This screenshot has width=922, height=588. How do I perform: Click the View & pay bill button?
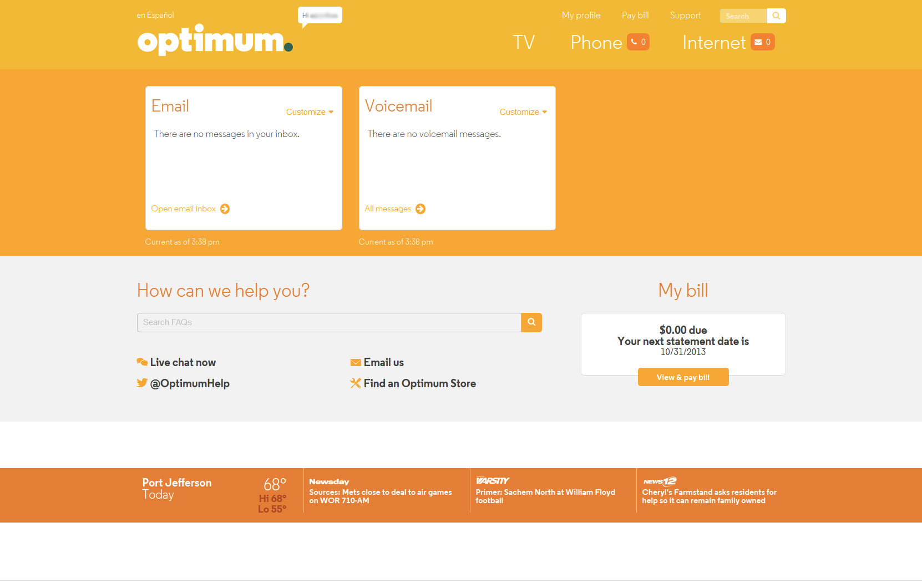683,377
